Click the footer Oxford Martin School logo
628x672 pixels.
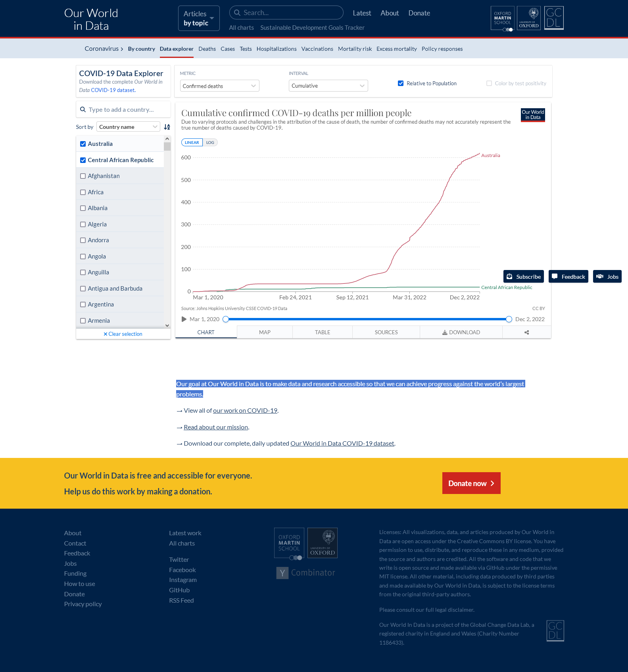pyautogui.click(x=289, y=544)
